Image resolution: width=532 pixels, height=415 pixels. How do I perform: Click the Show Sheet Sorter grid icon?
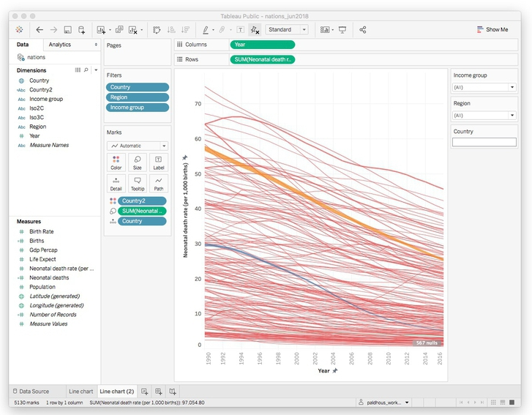493,403
